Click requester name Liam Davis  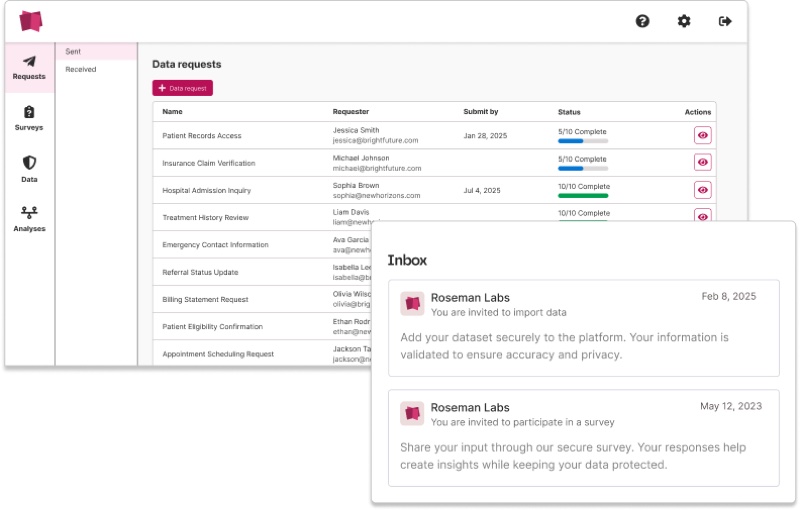pyautogui.click(x=351, y=212)
